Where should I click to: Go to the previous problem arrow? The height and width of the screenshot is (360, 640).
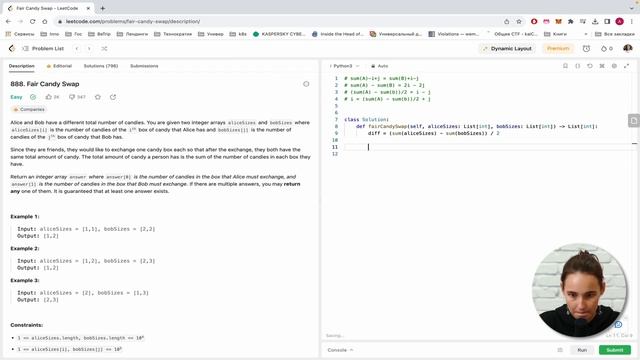point(77,49)
